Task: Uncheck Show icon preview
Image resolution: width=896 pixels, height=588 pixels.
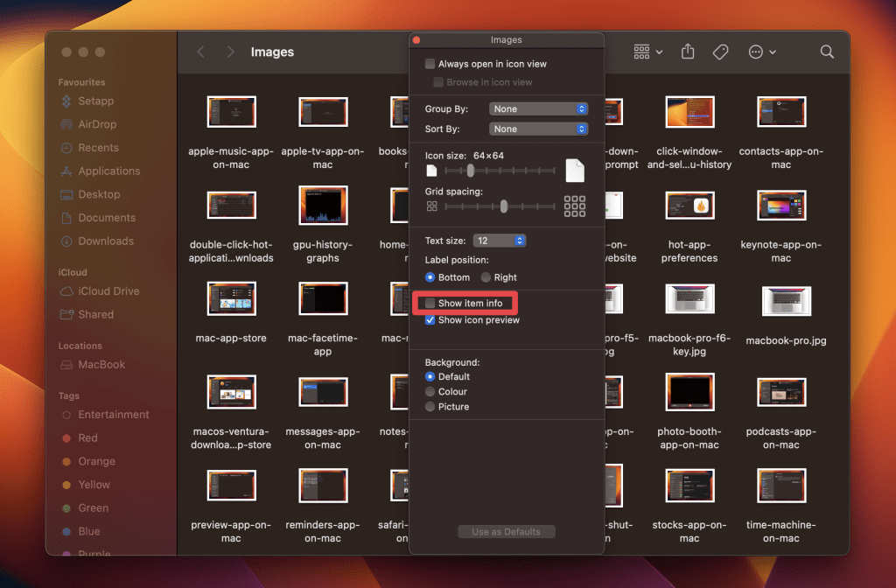Action: (x=430, y=320)
